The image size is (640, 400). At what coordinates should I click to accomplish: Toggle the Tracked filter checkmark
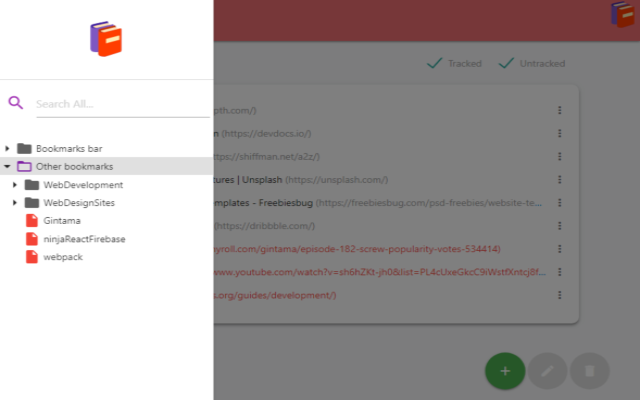(434, 63)
